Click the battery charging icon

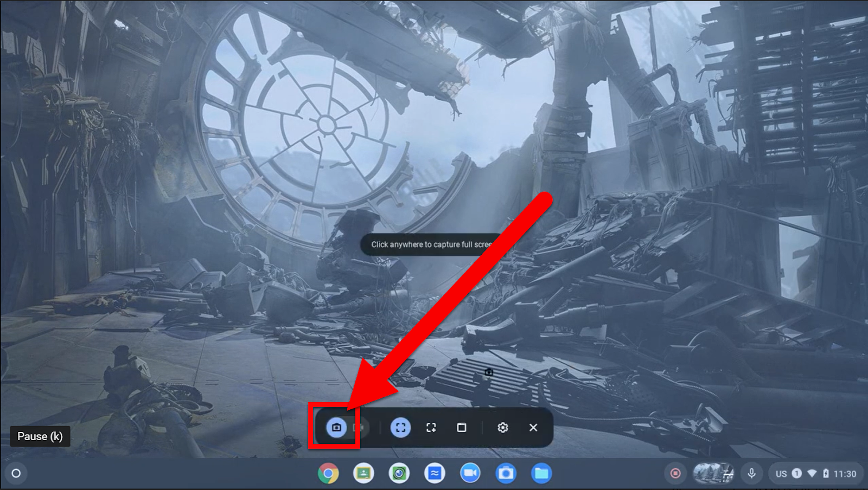(826, 473)
